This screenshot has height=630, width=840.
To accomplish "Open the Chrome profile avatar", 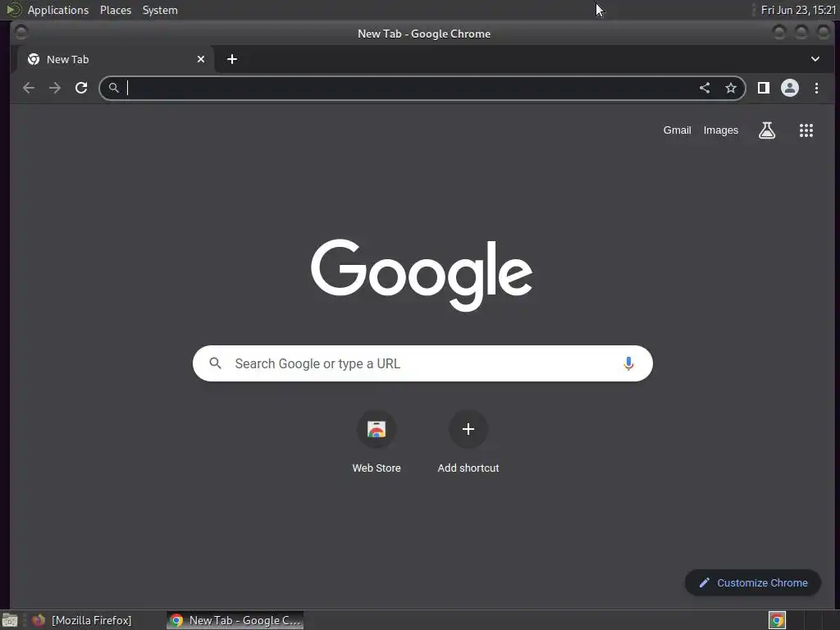I will click(x=790, y=88).
